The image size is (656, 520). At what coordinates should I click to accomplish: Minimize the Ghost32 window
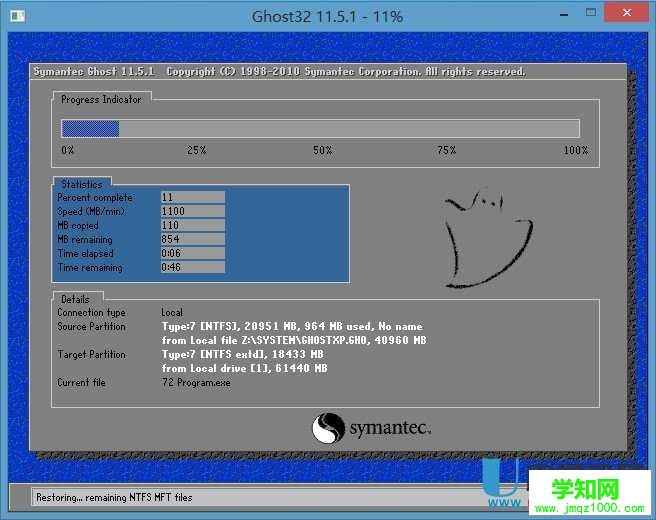point(564,15)
